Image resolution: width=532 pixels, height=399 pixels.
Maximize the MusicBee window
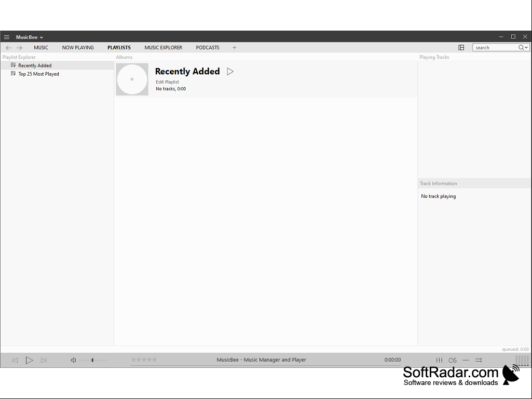point(513,36)
